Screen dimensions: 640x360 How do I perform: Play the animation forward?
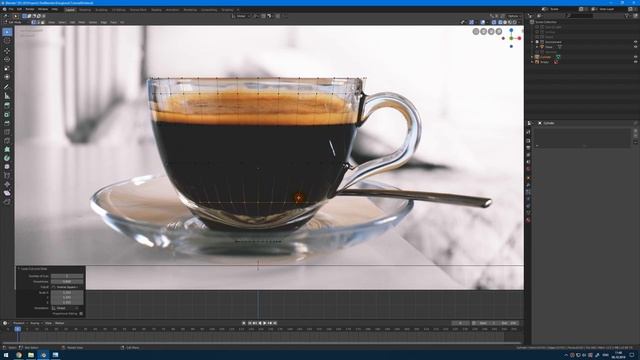(264, 323)
